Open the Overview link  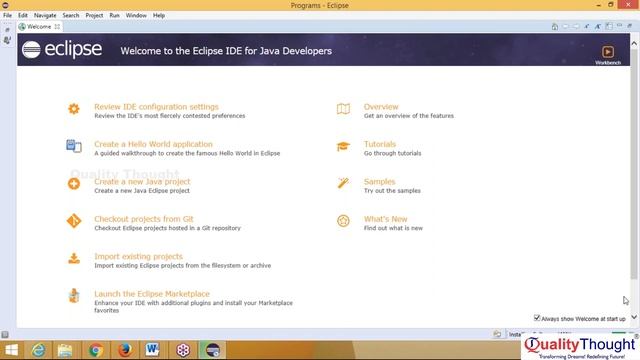(381, 107)
